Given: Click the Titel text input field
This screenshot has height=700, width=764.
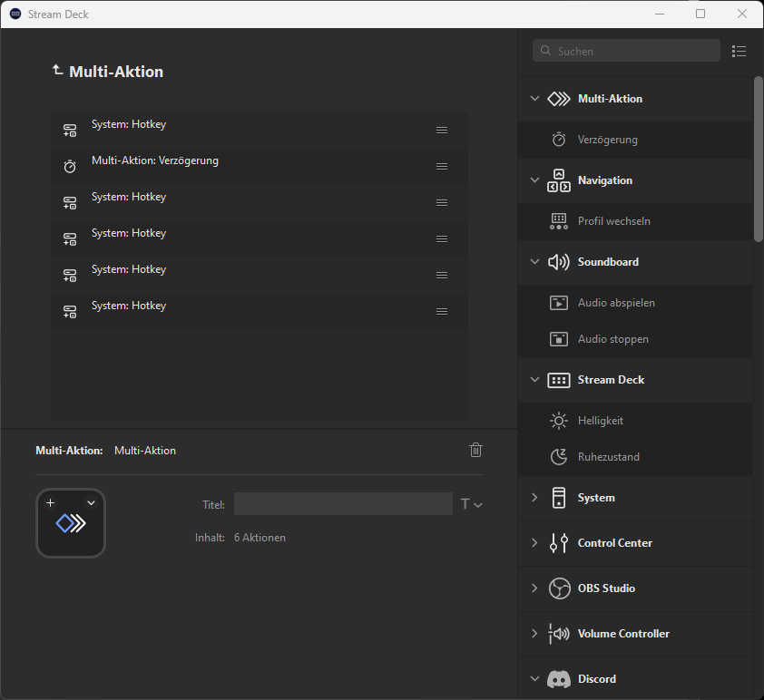Looking at the screenshot, I should [343, 504].
